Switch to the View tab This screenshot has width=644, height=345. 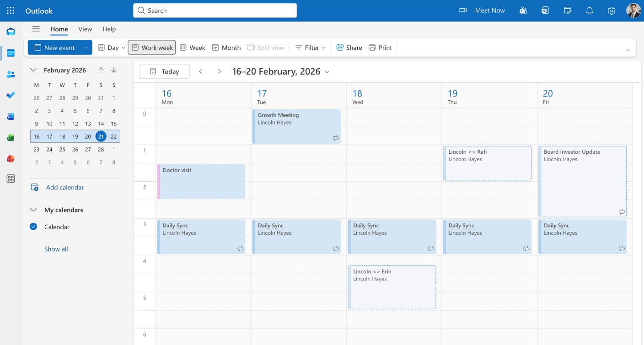pos(85,29)
